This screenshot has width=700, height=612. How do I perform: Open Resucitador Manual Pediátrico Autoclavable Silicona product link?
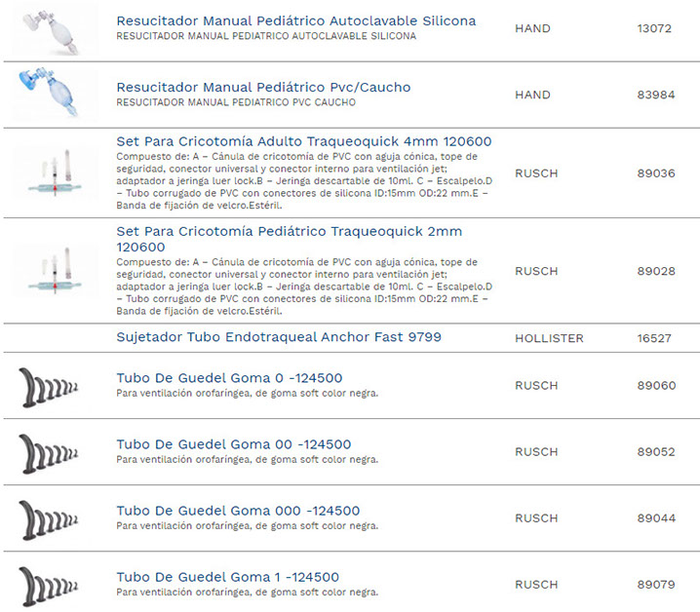pos(295,20)
